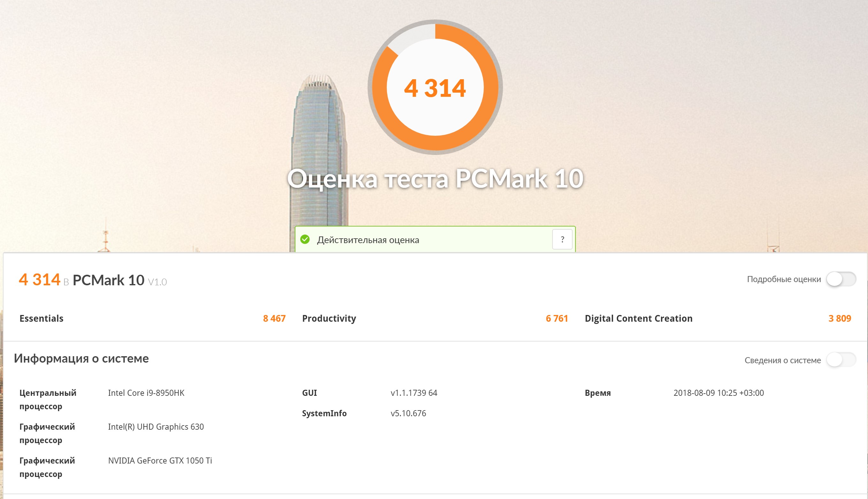The image size is (868, 499).
Task: Click the GUI version v1.1.1739 64
Action: (x=414, y=393)
